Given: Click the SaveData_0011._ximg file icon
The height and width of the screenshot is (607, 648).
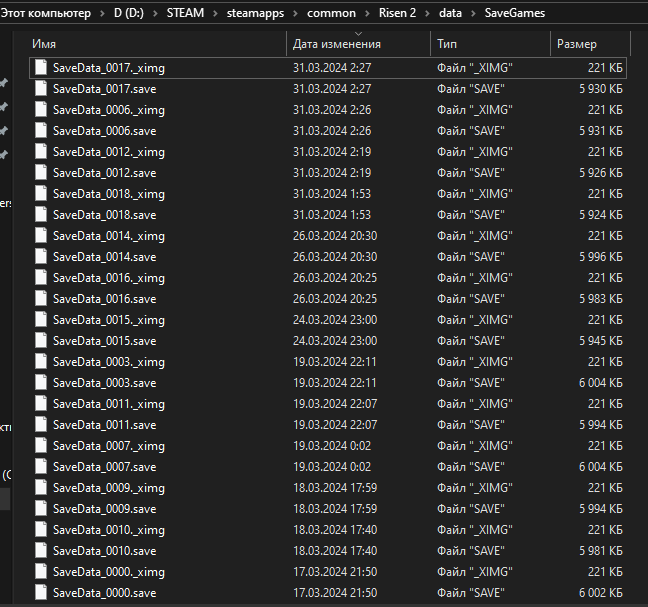Looking at the screenshot, I should click(41, 404).
